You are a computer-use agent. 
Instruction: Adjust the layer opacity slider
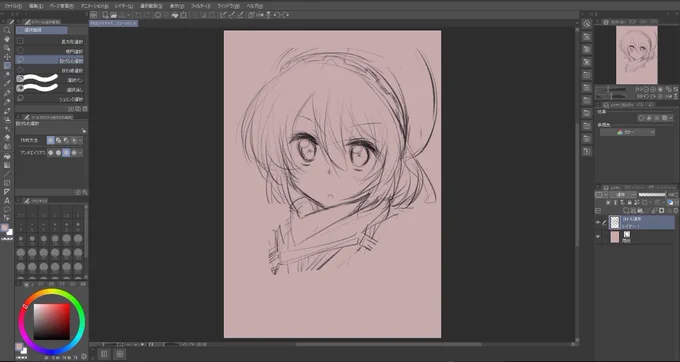[x=652, y=195]
